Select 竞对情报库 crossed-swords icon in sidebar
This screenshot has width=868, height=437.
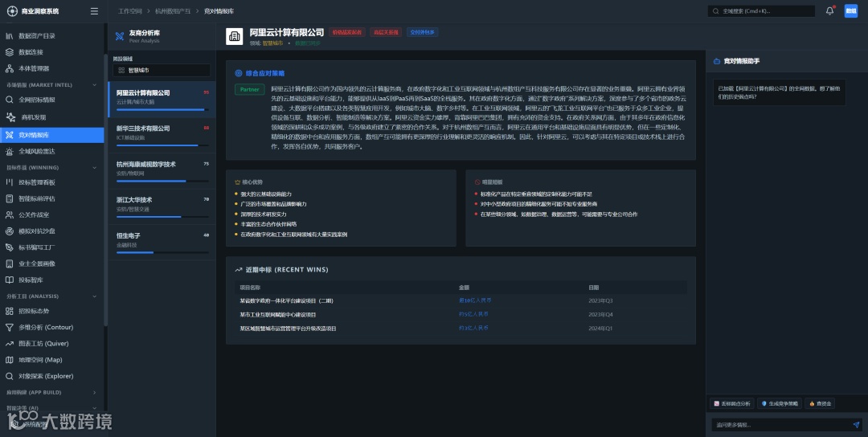[10, 135]
